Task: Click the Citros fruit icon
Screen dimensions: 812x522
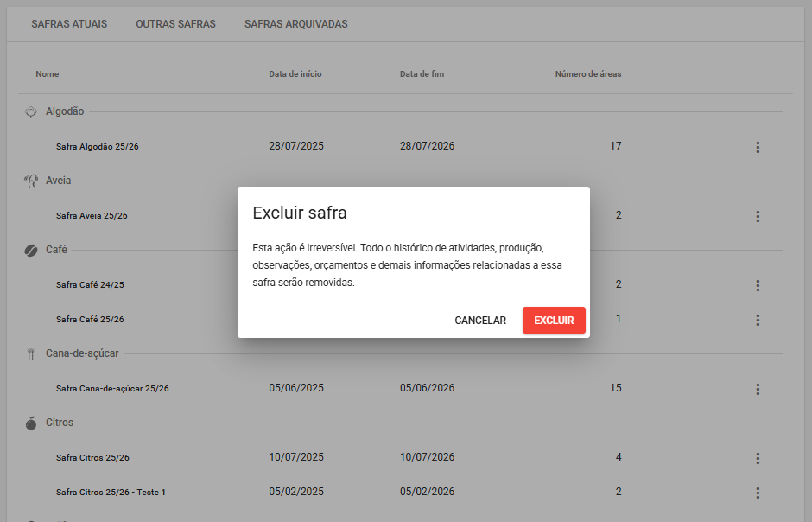Action: pyautogui.click(x=31, y=423)
